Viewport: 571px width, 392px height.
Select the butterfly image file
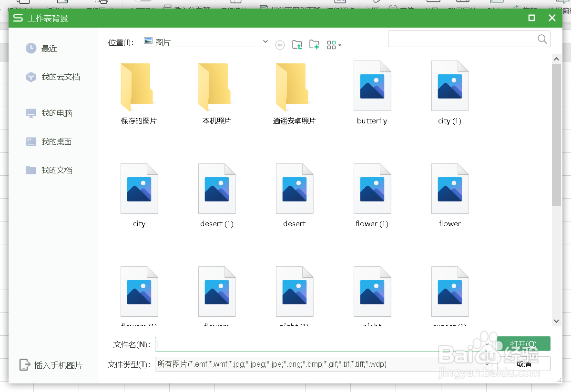[x=372, y=93]
